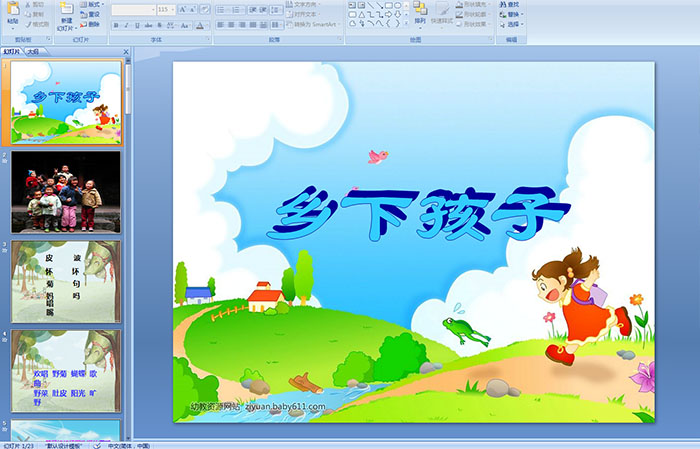Toggle Italic formatting
The height and width of the screenshot is (449, 700).
(126, 25)
